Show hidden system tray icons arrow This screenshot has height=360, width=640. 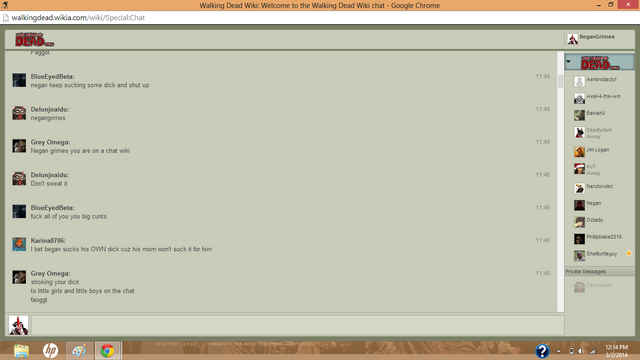558,351
